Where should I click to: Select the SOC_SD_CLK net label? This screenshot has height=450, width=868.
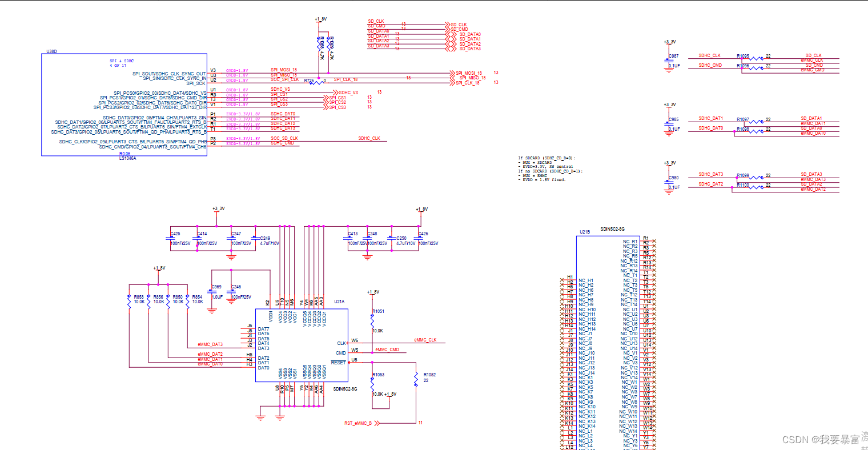(284, 138)
